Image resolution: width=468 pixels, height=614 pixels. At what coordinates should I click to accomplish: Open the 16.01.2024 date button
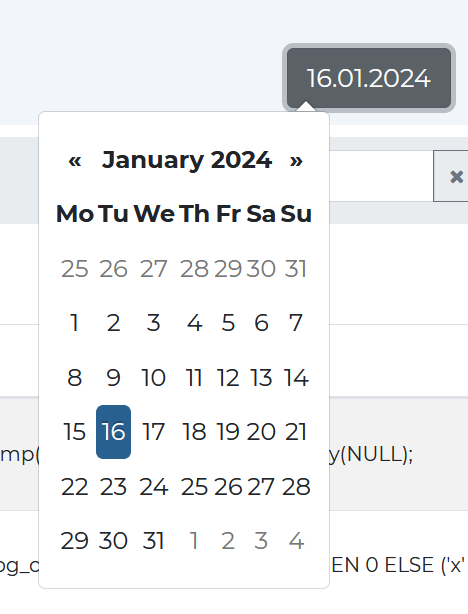(x=369, y=78)
